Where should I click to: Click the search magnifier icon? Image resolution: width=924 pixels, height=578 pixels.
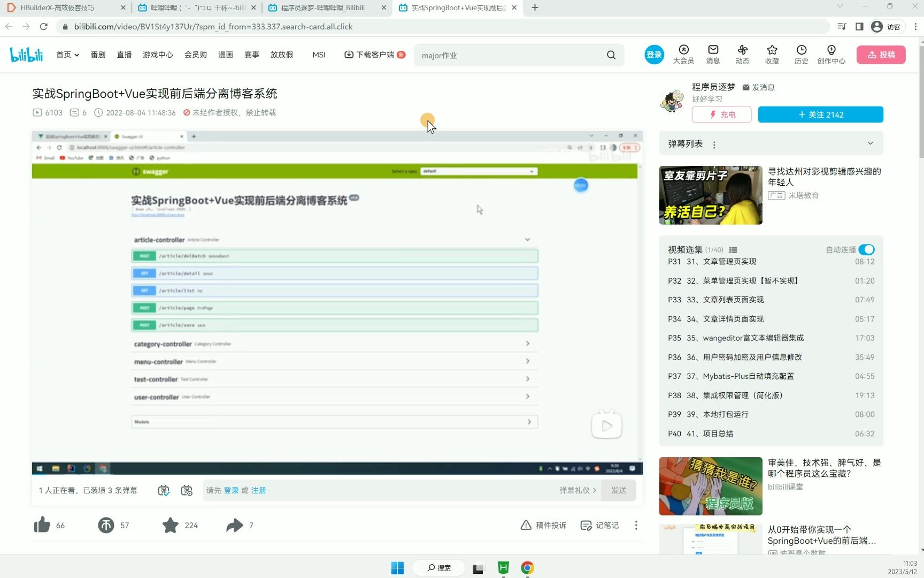coord(611,55)
